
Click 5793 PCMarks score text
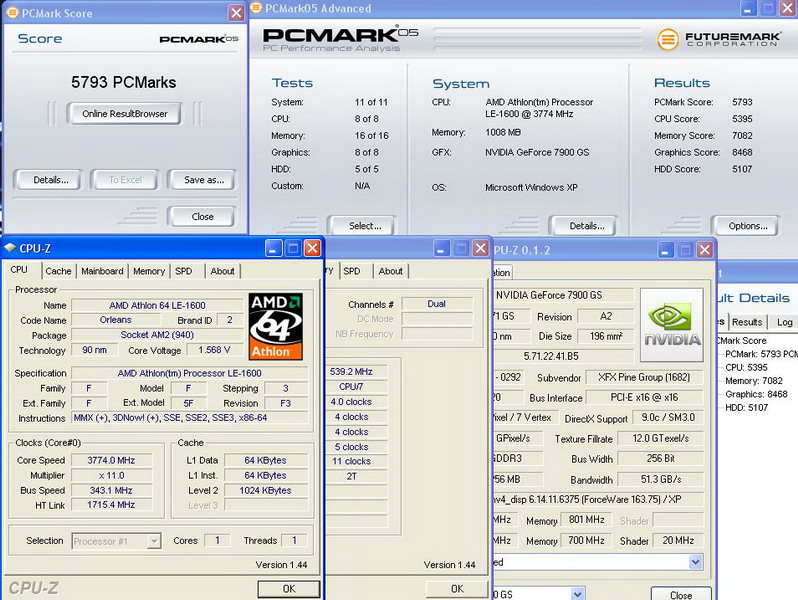click(124, 82)
